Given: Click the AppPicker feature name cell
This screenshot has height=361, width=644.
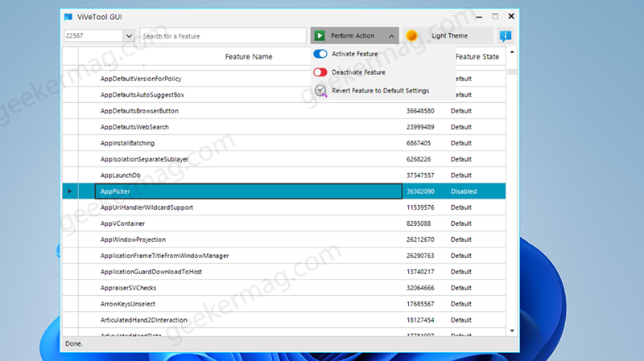Looking at the screenshot, I should coord(249,191).
